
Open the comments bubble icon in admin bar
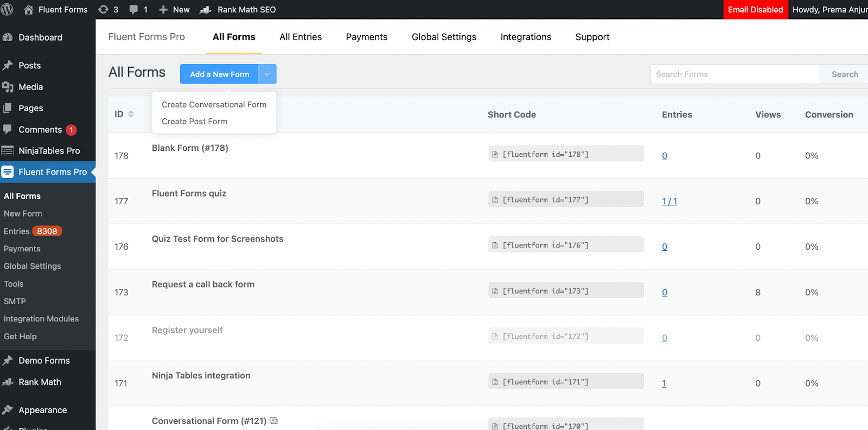click(x=133, y=10)
